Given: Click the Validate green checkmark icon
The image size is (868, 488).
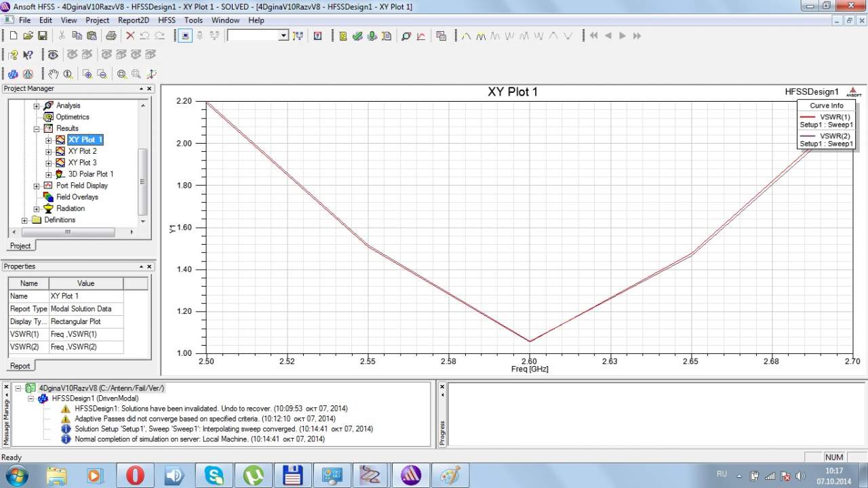Looking at the screenshot, I should (357, 35).
